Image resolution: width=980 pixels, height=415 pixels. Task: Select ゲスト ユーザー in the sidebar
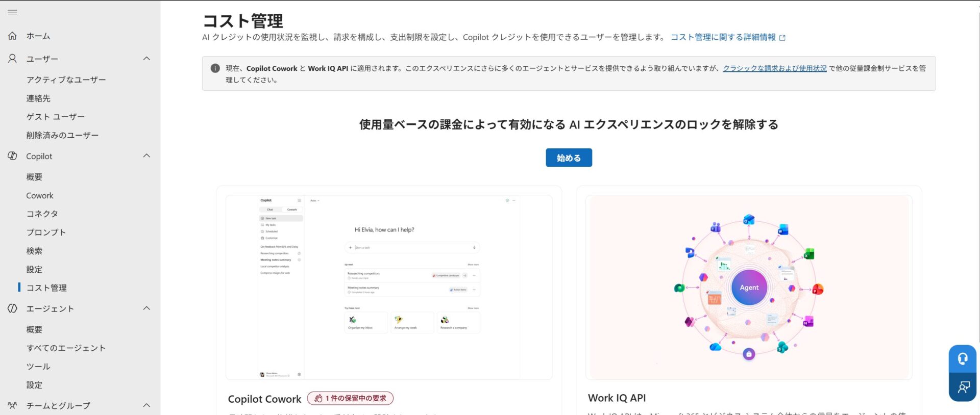56,117
